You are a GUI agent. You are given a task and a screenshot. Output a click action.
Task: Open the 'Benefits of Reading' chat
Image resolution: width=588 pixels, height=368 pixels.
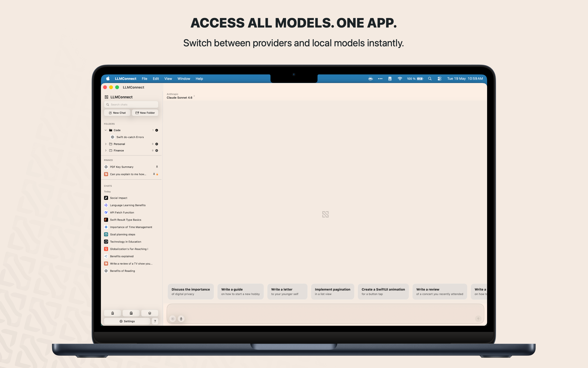[131, 271]
